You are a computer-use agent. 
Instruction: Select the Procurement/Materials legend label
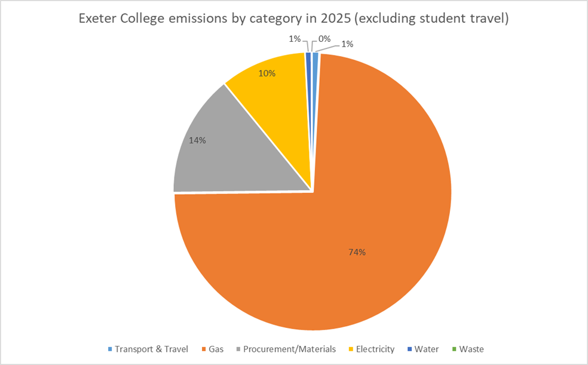click(289, 349)
